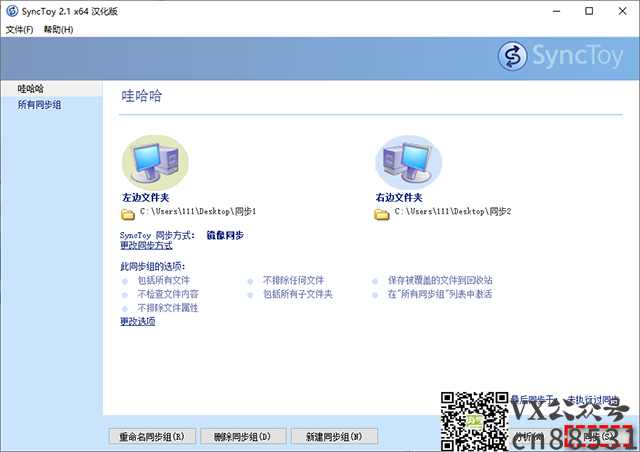Open the 文件(F) menu

[19, 29]
